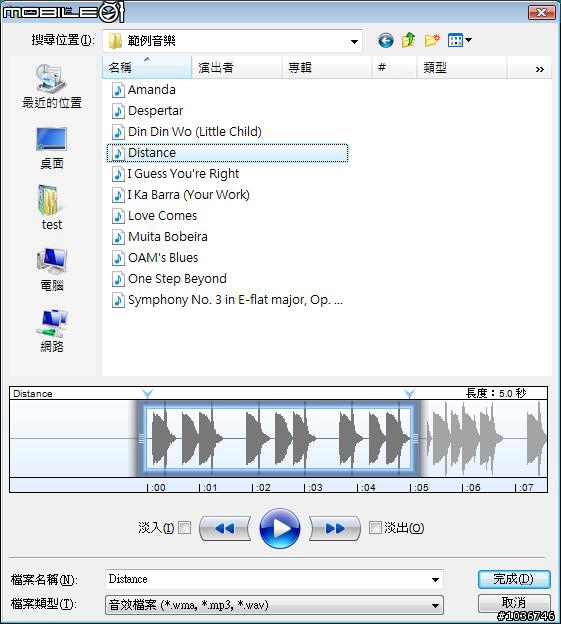The width and height of the screenshot is (561, 624).
Task: Click the Despertar file music icon
Action: pos(118,111)
